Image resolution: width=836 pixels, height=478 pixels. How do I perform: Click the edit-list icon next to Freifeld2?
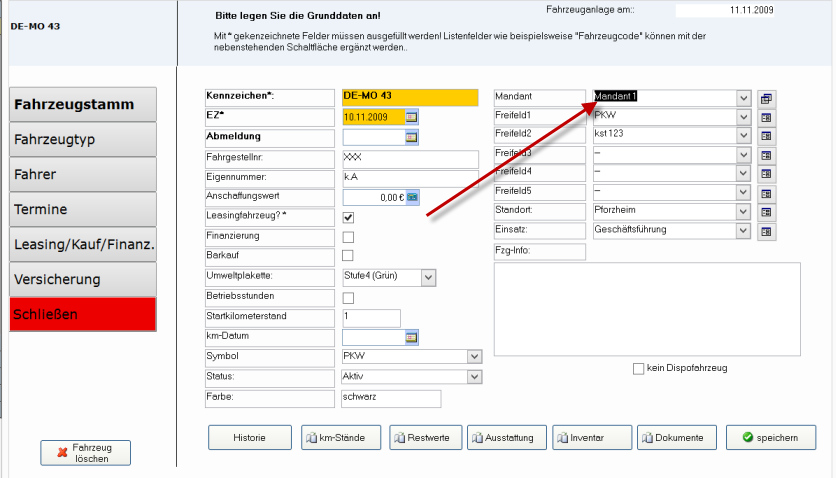click(766, 136)
